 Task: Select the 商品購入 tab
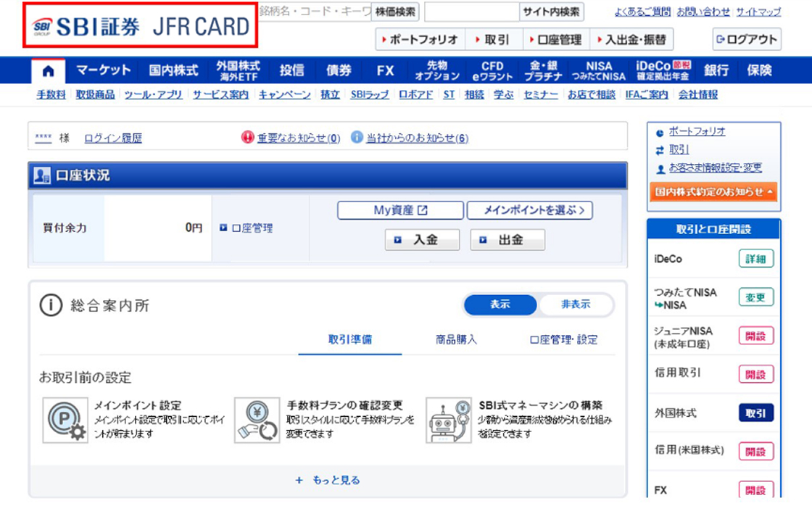tap(456, 340)
